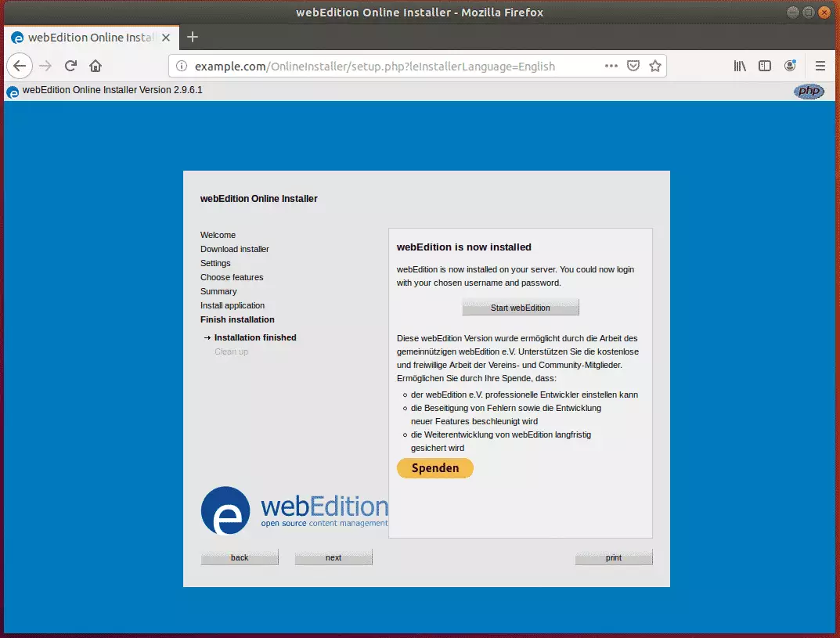Select the Finish installation step
840x638 pixels.
pyautogui.click(x=237, y=319)
